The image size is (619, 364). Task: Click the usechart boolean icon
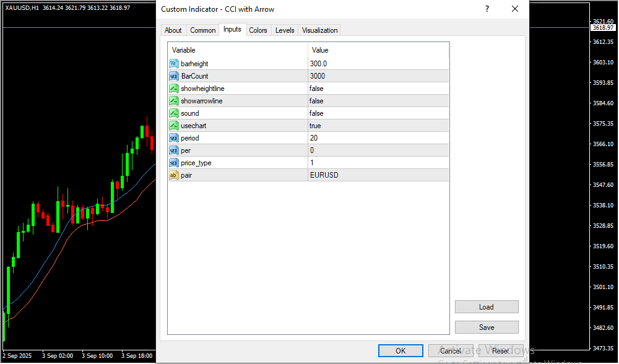click(x=174, y=126)
